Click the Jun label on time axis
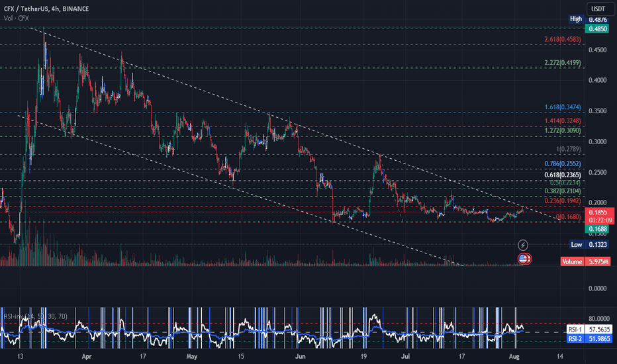Image resolution: width=617 pixels, height=364 pixels. tap(301, 357)
